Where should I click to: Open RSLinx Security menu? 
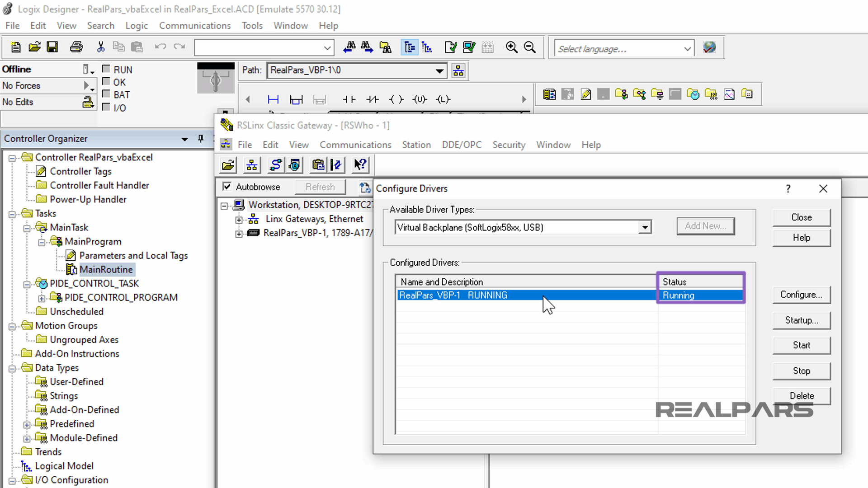tap(509, 145)
